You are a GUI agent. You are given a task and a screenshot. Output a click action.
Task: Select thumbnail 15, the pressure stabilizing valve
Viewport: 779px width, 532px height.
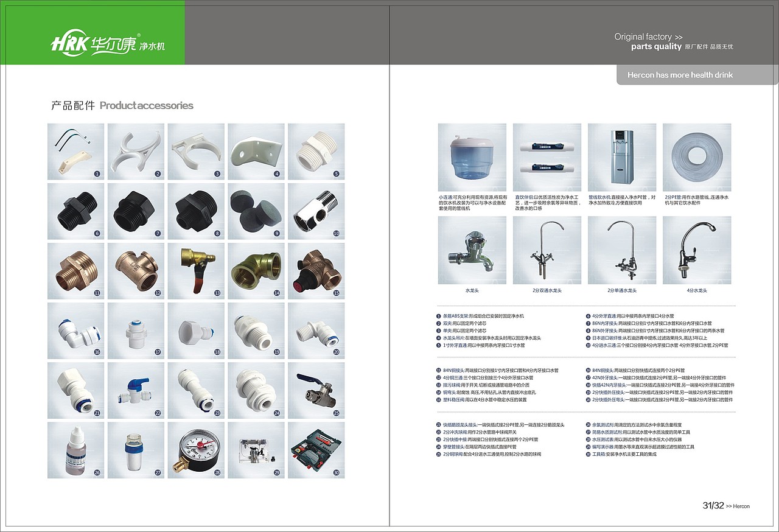[316, 271]
